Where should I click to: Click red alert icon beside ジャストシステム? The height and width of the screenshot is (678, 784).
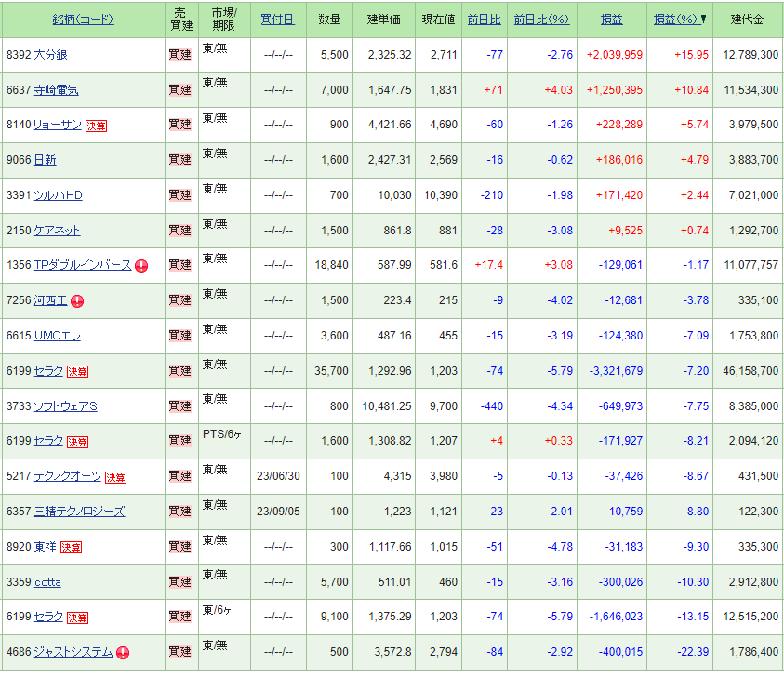[123, 653]
